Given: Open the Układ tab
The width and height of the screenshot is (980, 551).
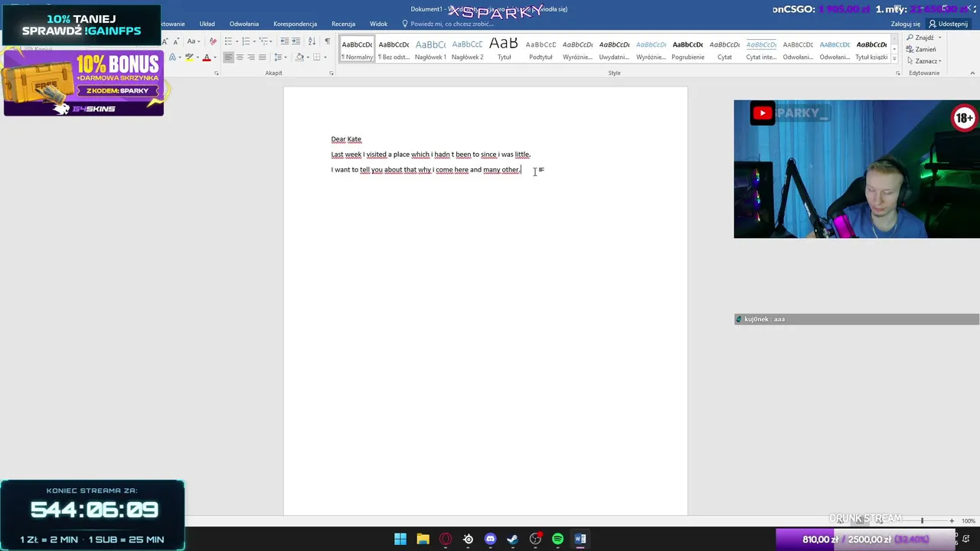Looking at the screenshot, I should [x=207, y=24].
